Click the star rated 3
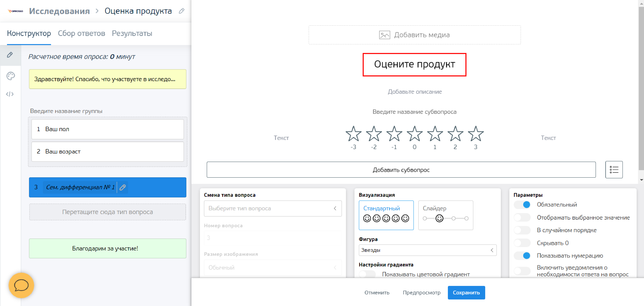 (x=475, y=134)
